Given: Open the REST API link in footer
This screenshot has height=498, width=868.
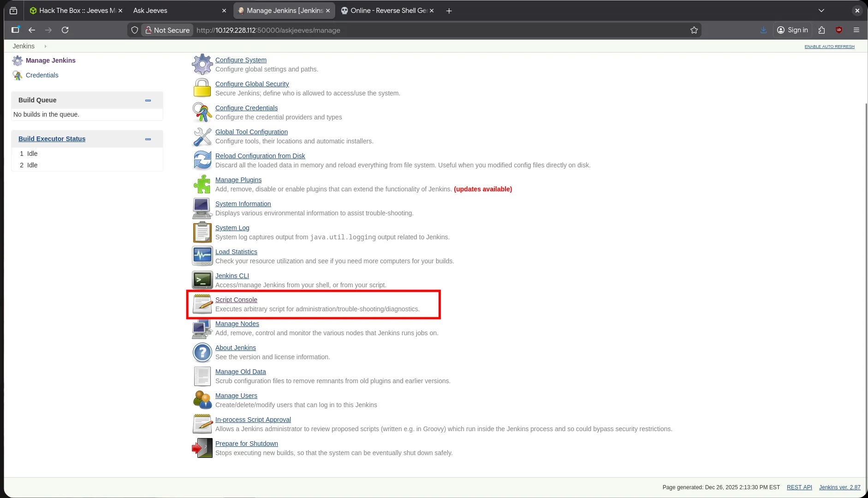Looking at the screenshot, I should click(x=799, y=487).
